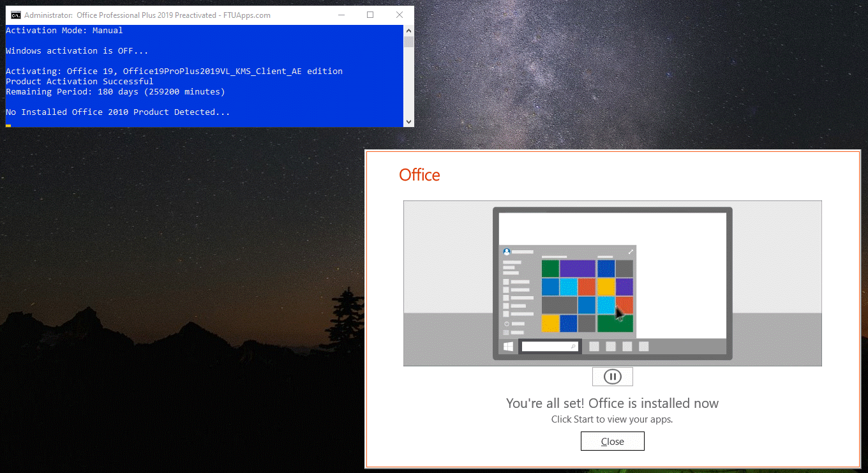Open the command prompt system menu icon
868x473 pixels.
tap(15, 15)
